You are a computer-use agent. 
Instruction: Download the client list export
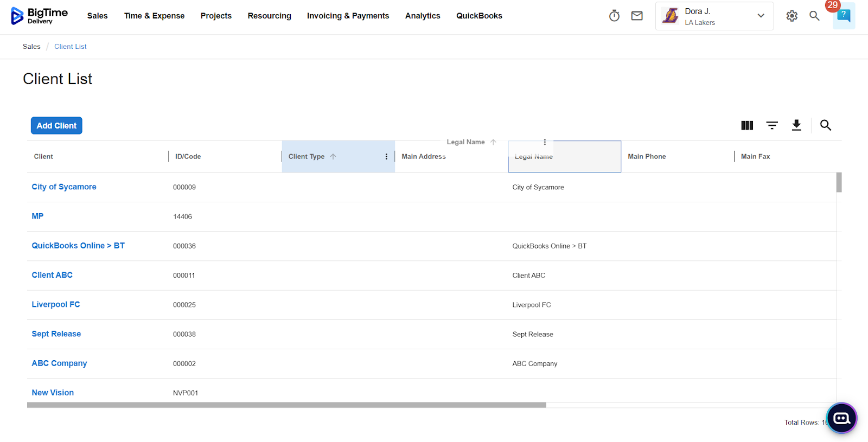[796, 125]
